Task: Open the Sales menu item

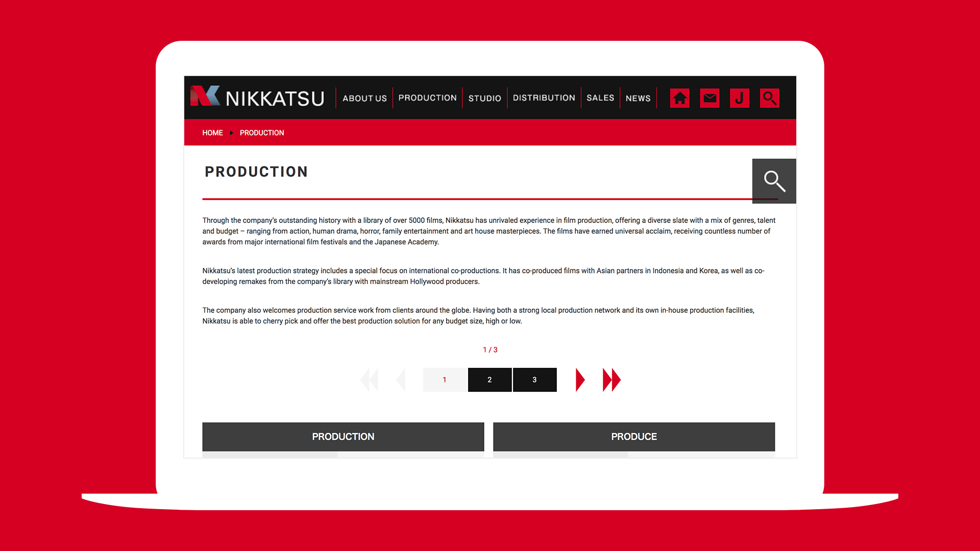Action: (600, 98)
